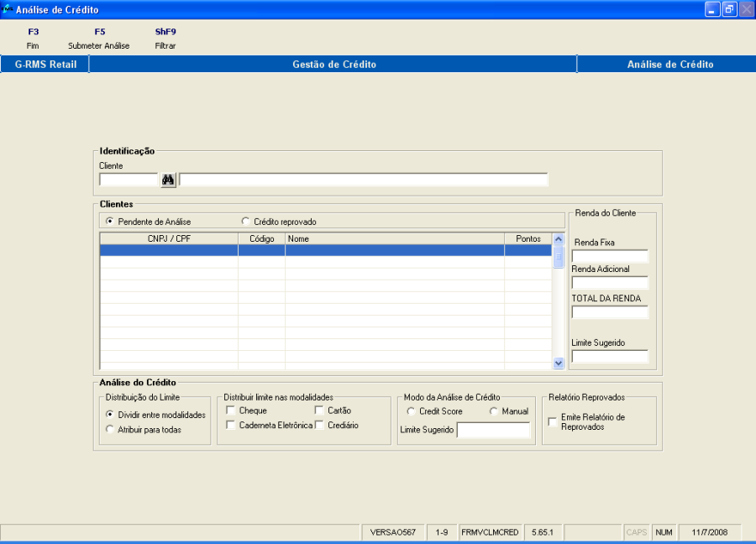Click Código column header

click(x=262, y=238)
